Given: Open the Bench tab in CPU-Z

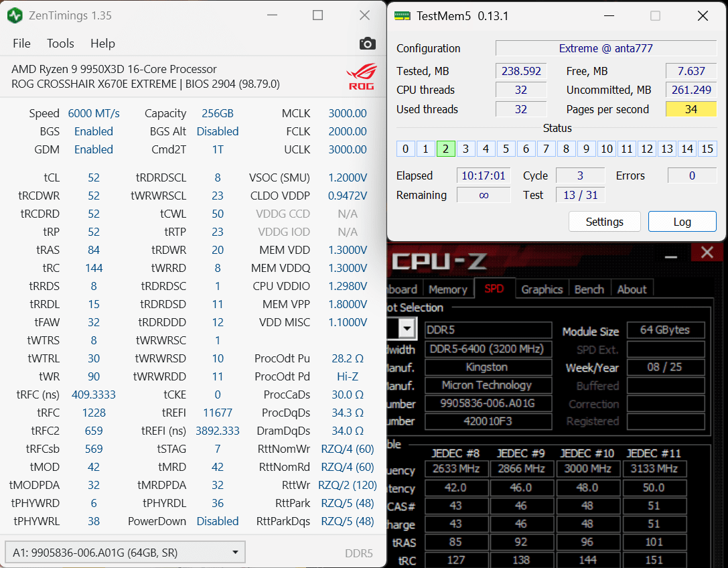Looking at the screenshot, I should (x=589, y=289).
